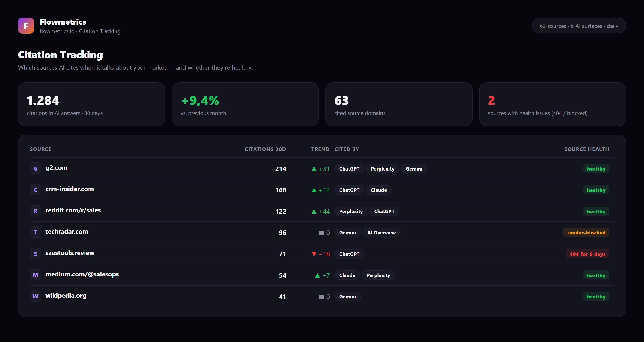Click the Claude chip in crm-insider.com row
Image resolution: width=644 pixels, height=342 pixels.
(x=379, y=190)
